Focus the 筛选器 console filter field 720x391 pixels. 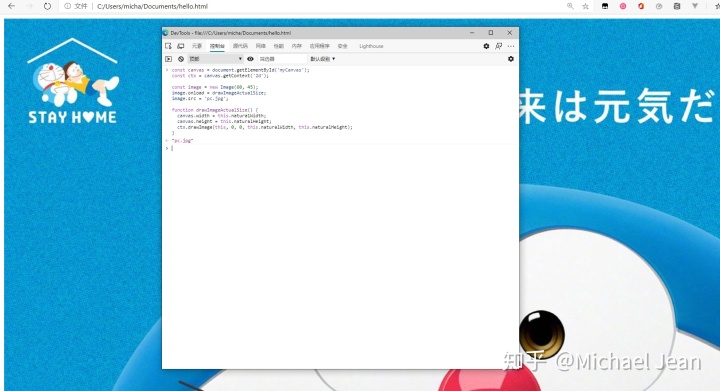point(282,59)
